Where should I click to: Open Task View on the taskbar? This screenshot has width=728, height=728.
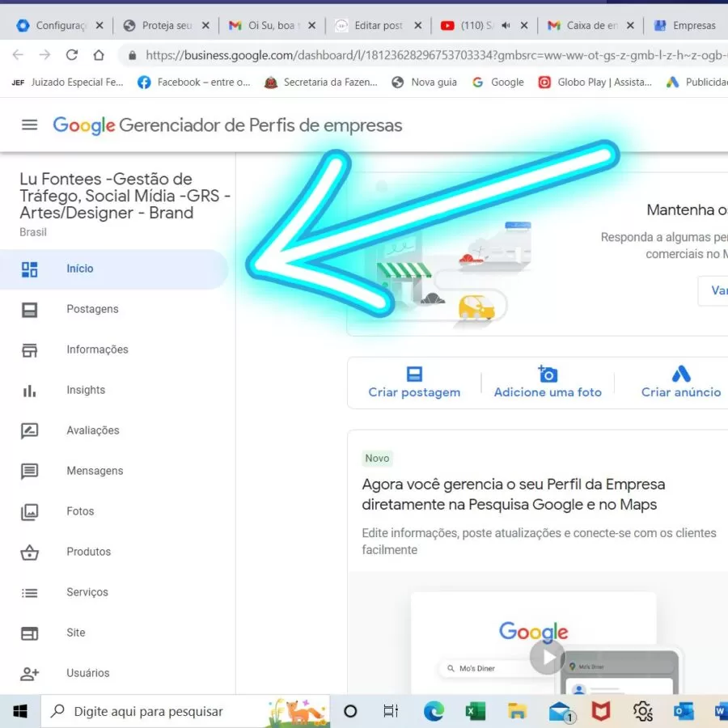391,711
